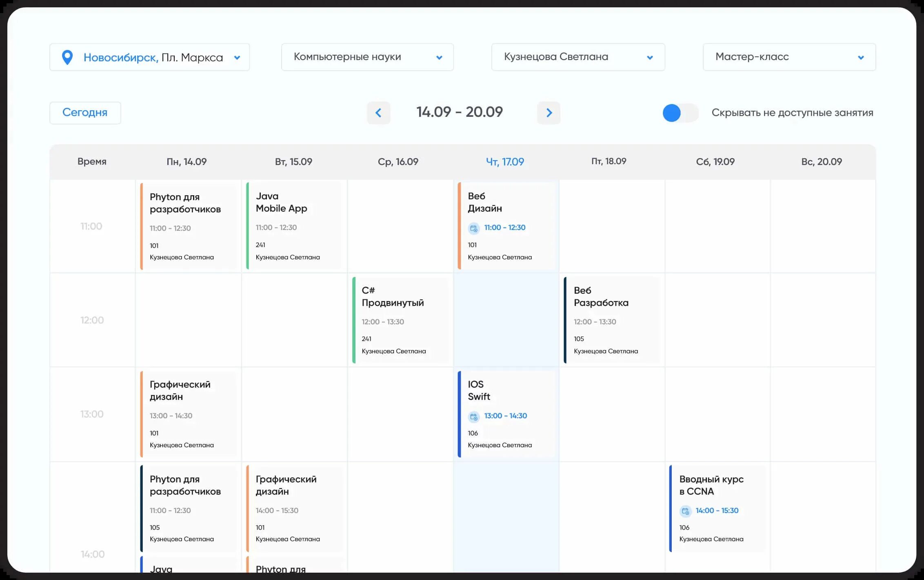The width and height of the screenshot is (924, 580).
Task: Open the Новосибирск, Пл. Маркса location dropdown
Action: 149,57
